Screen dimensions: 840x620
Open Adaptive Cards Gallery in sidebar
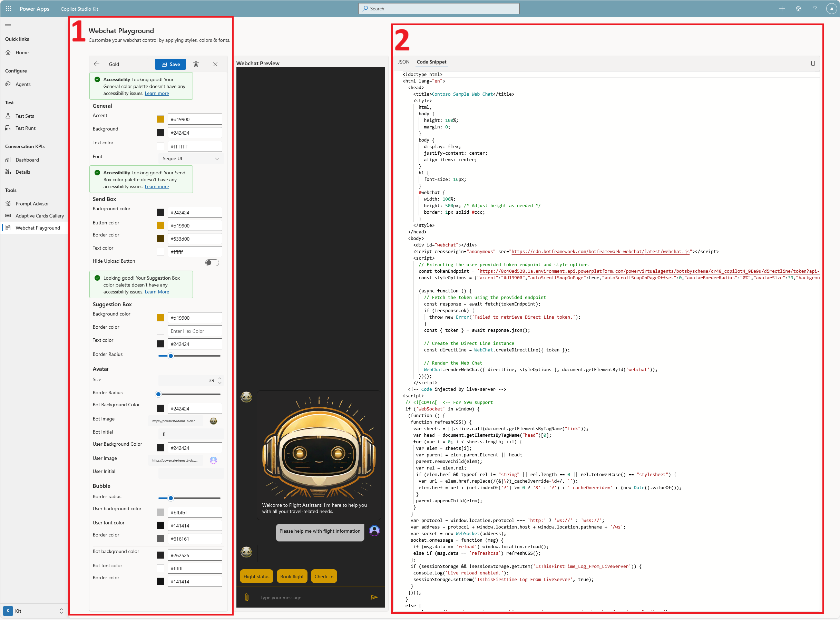[39, 216]
